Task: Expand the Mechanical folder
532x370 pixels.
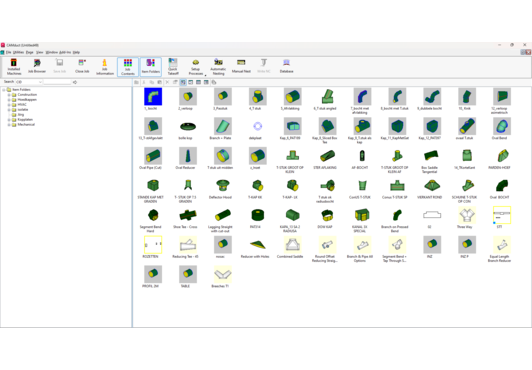Action: (9, 124)
